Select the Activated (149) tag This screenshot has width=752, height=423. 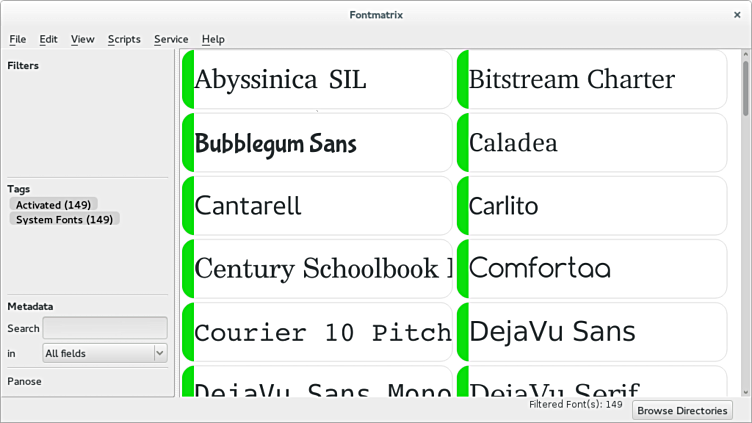(53, 205)
